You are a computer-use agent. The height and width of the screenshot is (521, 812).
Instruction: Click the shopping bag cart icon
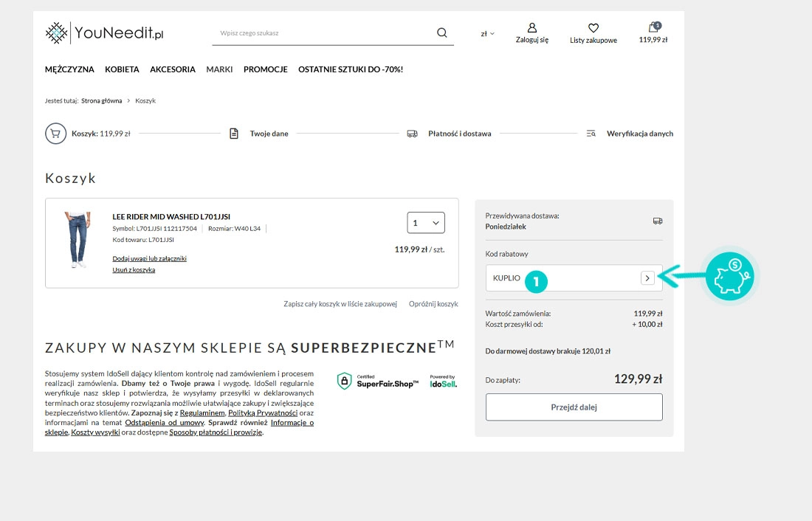653,29
